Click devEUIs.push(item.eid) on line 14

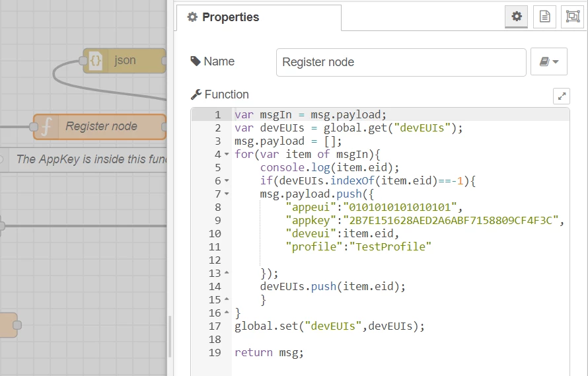pos(332,286)
